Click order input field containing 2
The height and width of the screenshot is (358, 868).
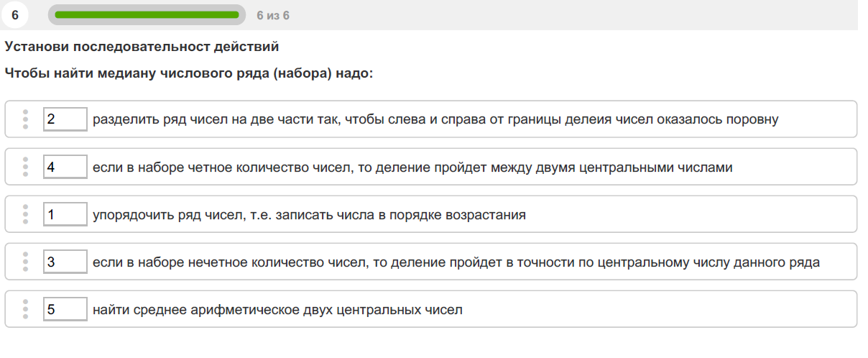tap(65, 119)
